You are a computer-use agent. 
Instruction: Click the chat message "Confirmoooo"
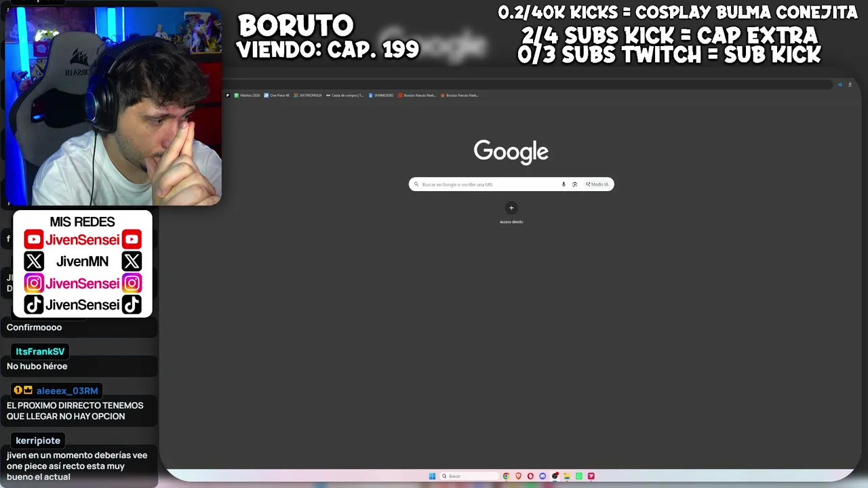coord(34,327)
